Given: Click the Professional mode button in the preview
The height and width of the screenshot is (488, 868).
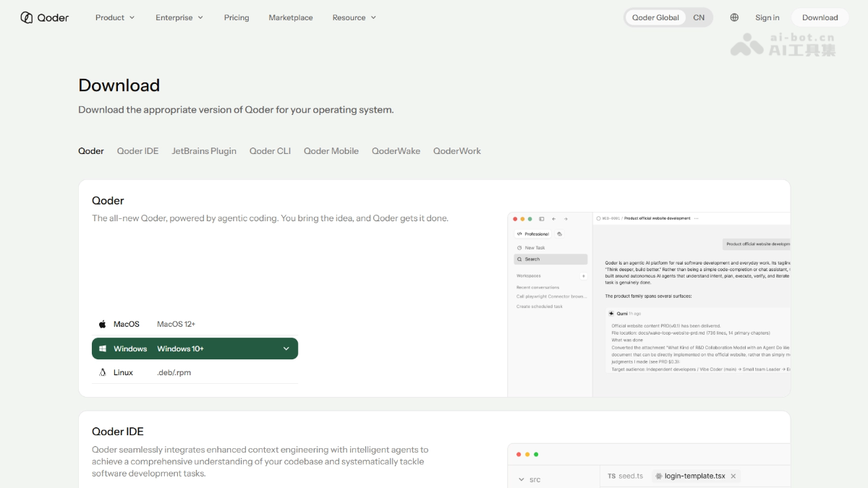Looking at the screenshot, I should pos(532,234).
